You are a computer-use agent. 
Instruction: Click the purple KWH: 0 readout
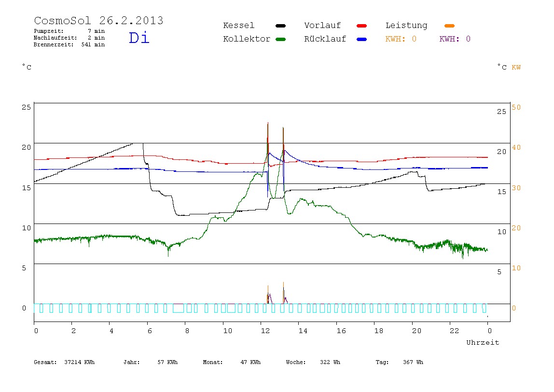click(x=455, y=39)
